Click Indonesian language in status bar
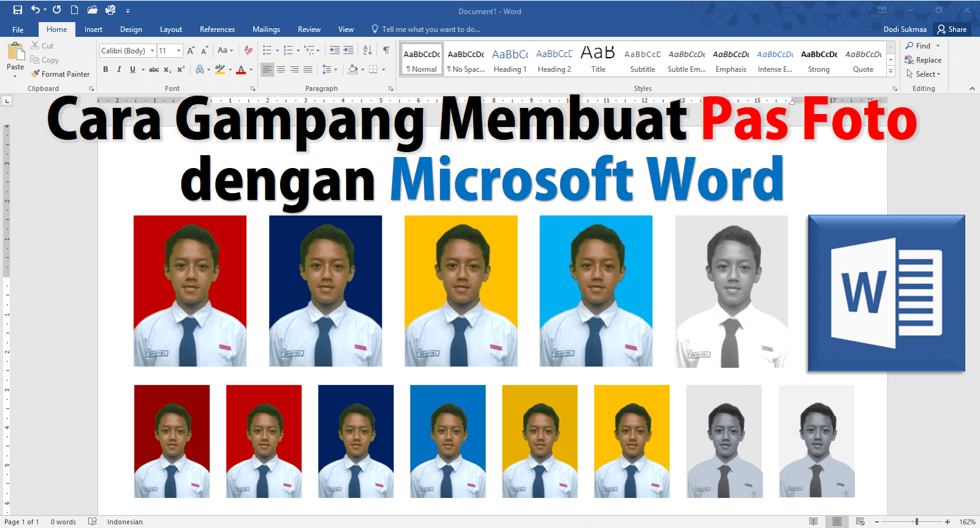 pos(125,522)
